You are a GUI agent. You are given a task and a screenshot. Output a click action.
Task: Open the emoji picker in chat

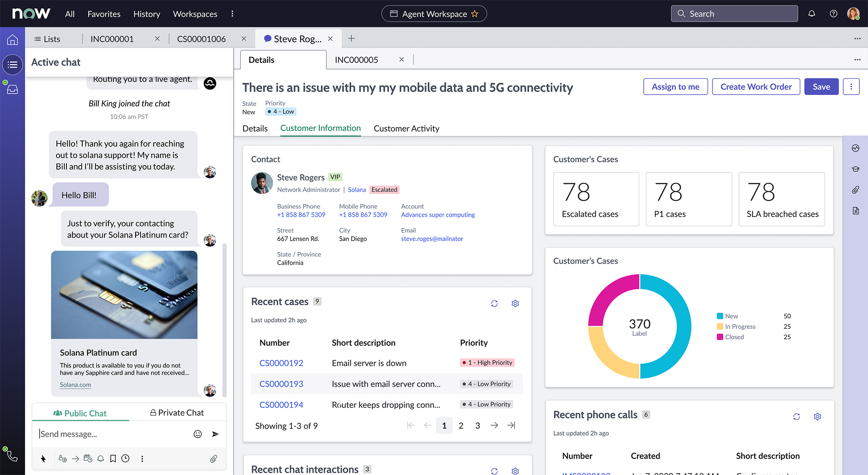point(198,434)
